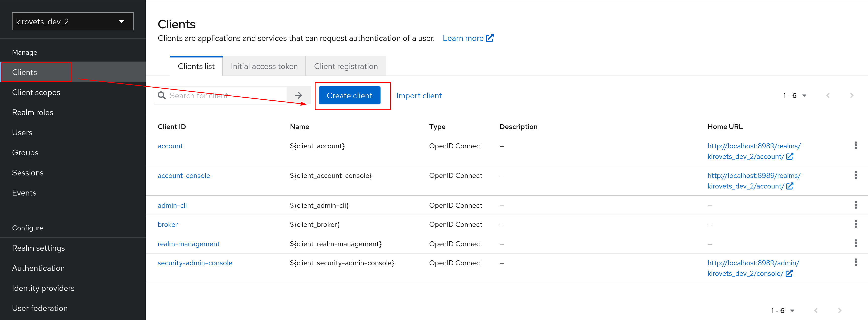The width and height of the screenshot is (868, 320).
Task: Submit the client search with the arrow icon
Action: tap(299, 95)
